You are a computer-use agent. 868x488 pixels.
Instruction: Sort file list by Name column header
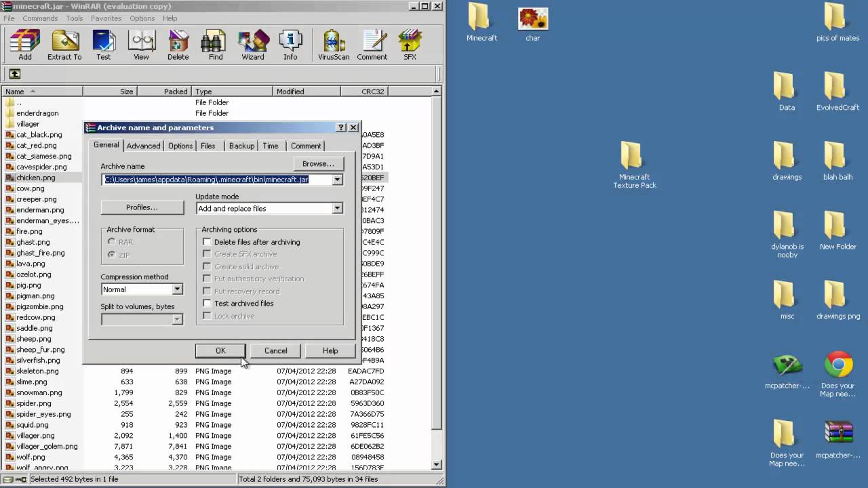[42, 91]
